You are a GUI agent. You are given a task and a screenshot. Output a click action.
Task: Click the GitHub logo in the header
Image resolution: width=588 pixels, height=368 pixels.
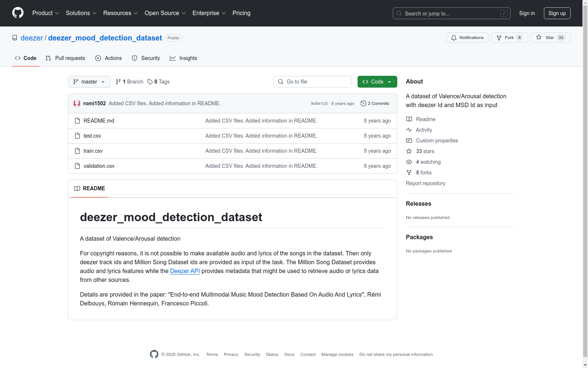coord(18,13)
